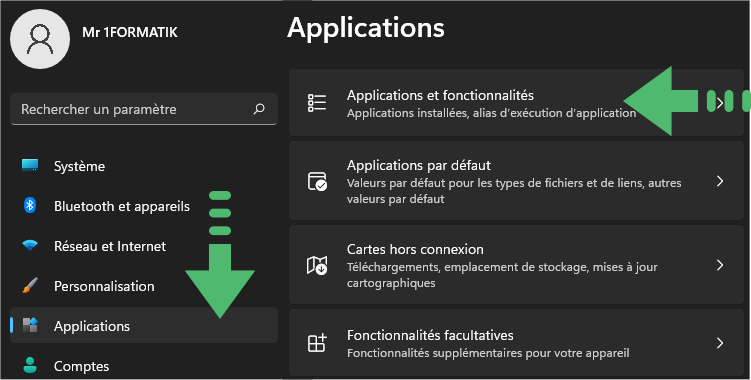
Task: Expand Cartes hors connexion chevron
Action: (720, 265)
